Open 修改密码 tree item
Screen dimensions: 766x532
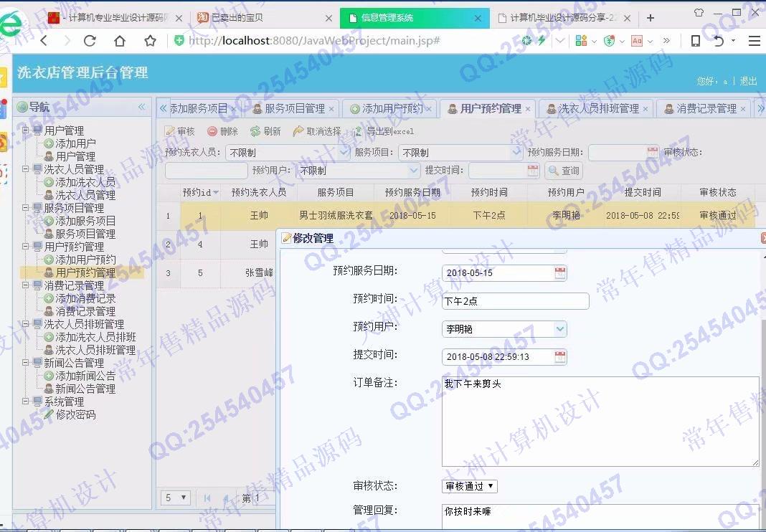(75, 414)
